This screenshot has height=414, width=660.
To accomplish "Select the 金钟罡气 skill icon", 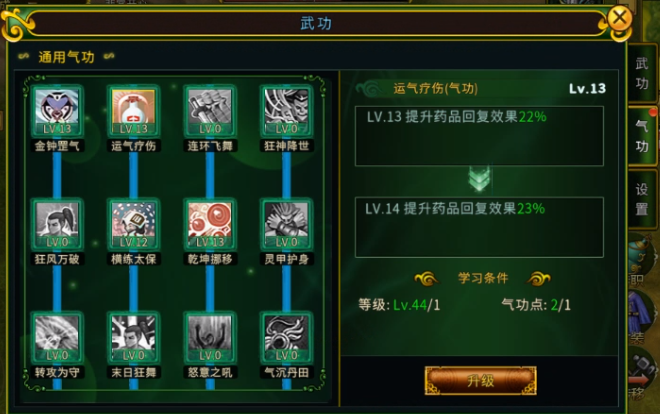I will [x=57, y=112].
